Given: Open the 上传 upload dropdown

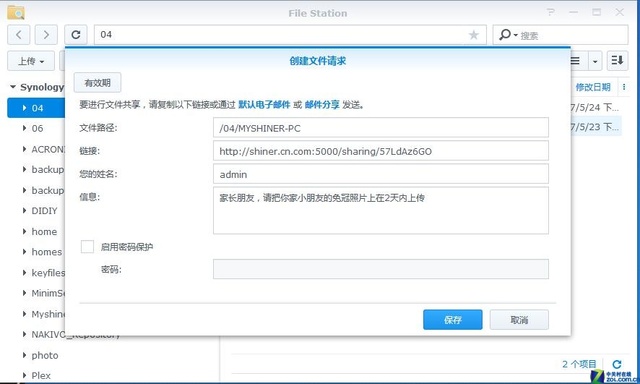Looking at the screenshot, I should click(x=31, y=61).
